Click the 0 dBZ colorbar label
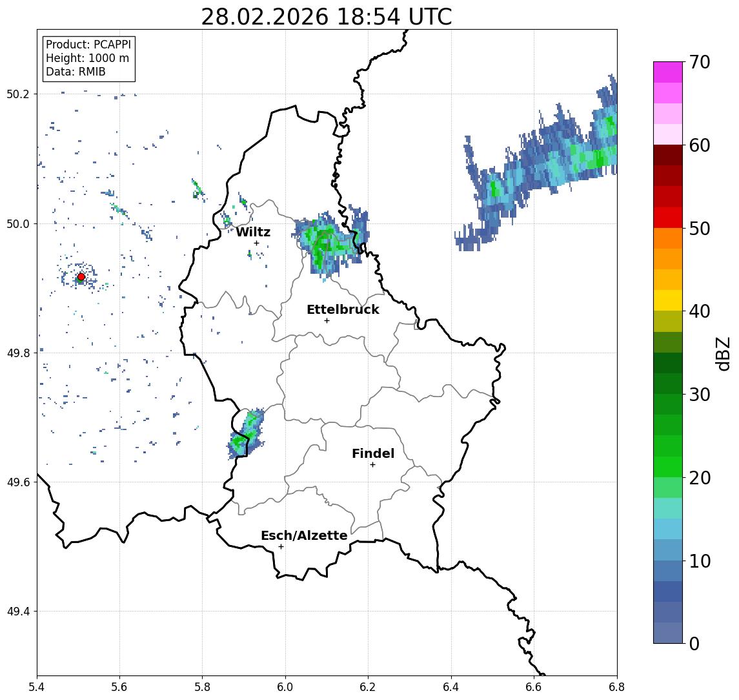The image size is (739, 700). point(694,643)
